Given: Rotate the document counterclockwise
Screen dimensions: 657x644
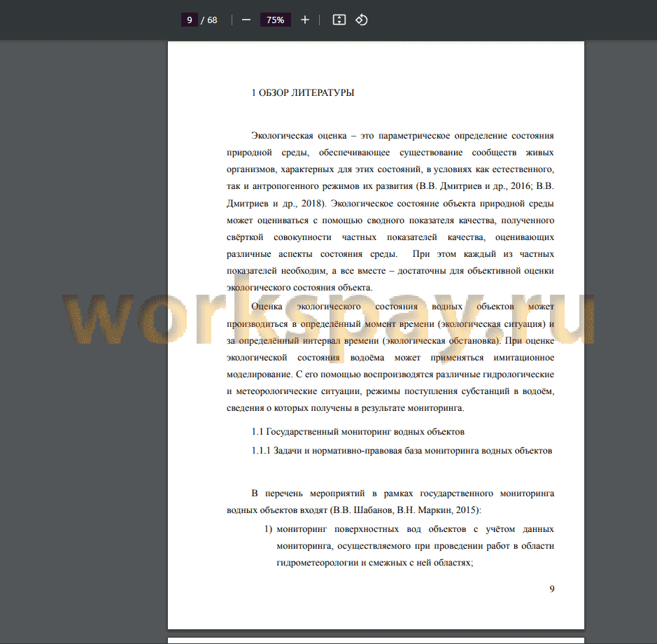Looking at the screenshot, I should tap(362, 20).
